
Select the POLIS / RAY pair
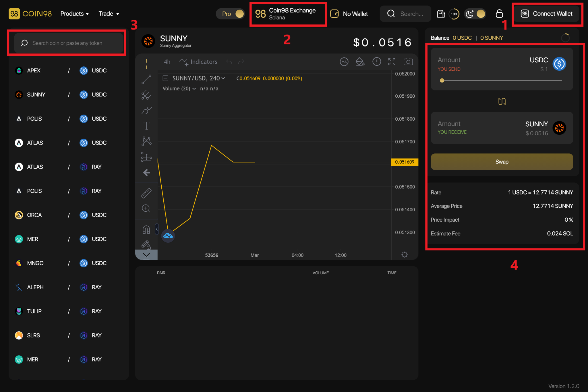pyautogui.click(x=69, y=191)
